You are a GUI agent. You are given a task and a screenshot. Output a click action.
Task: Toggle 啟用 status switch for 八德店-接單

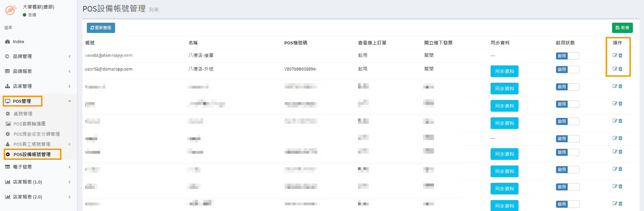(567, 56)
